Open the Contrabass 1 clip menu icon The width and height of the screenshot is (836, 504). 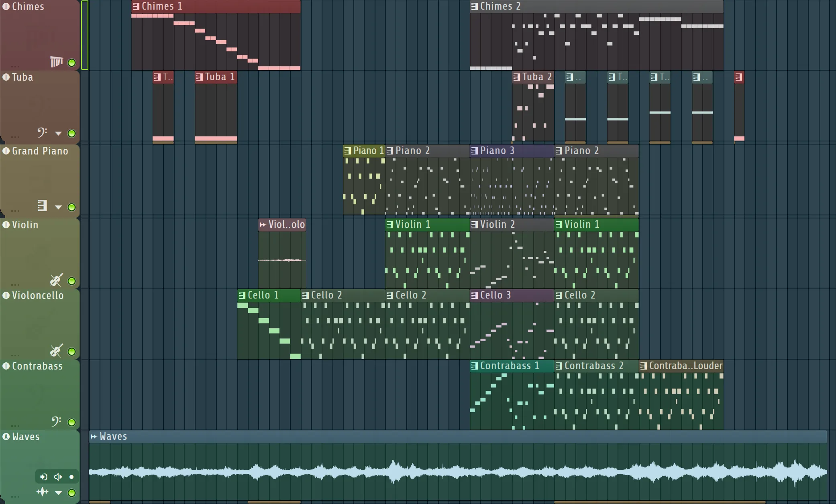pyautogui.click(x=475, y=366)
